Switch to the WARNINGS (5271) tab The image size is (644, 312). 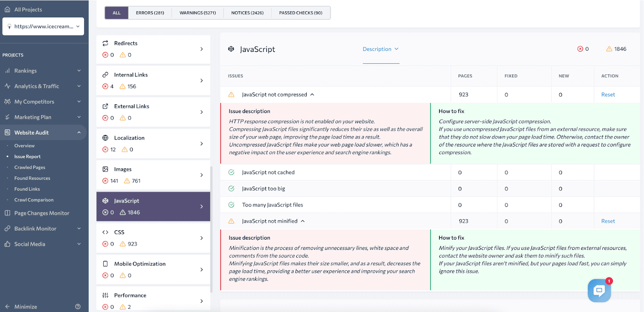(198, 13)
